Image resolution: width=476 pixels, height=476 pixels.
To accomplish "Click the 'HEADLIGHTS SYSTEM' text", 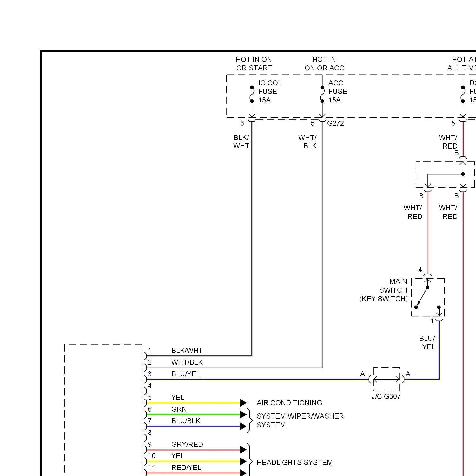I will coord(295,462).
